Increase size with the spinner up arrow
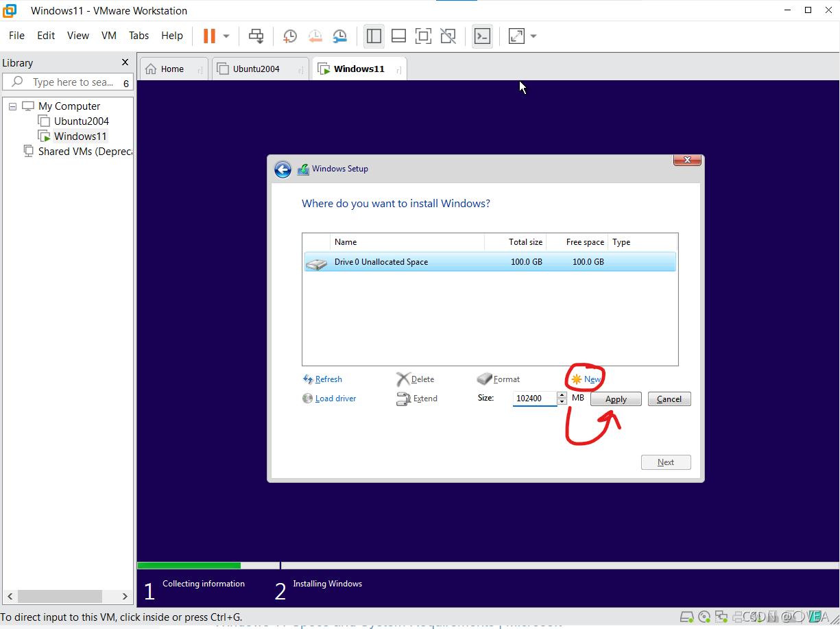 tap(562, 395)
